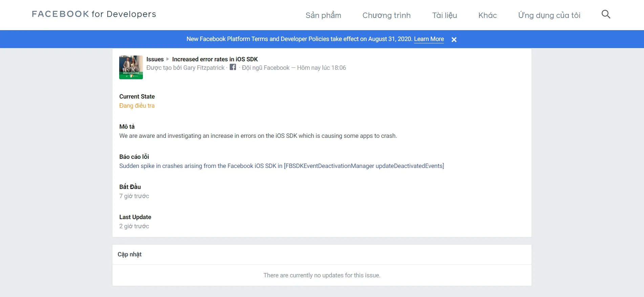Click the New Facebook Platform Terms banner text

[x=299, y=39]
